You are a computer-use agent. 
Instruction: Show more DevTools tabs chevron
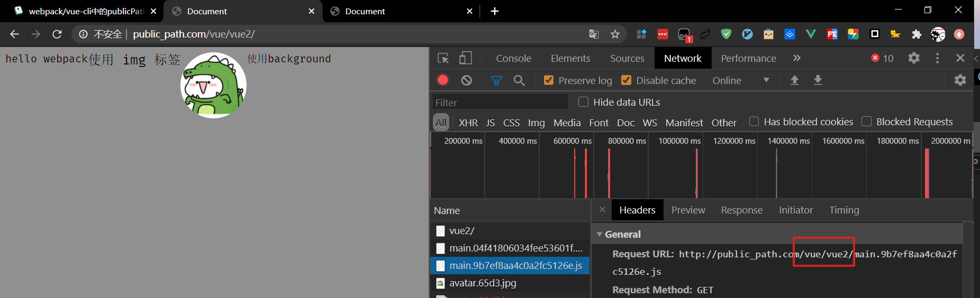797,58
